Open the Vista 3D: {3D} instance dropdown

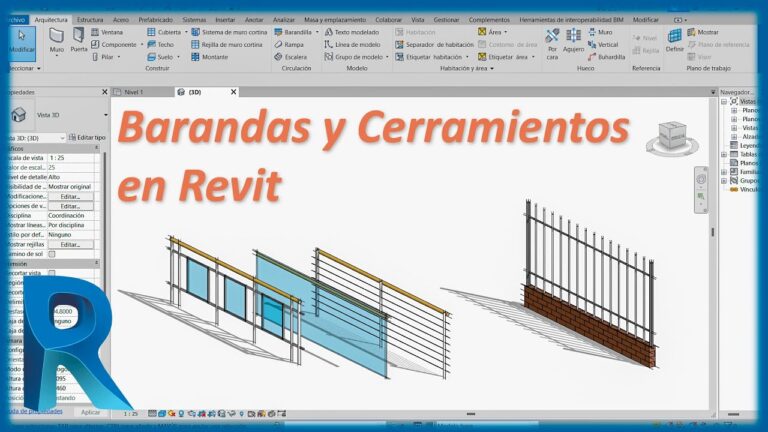tap(62, 138)
